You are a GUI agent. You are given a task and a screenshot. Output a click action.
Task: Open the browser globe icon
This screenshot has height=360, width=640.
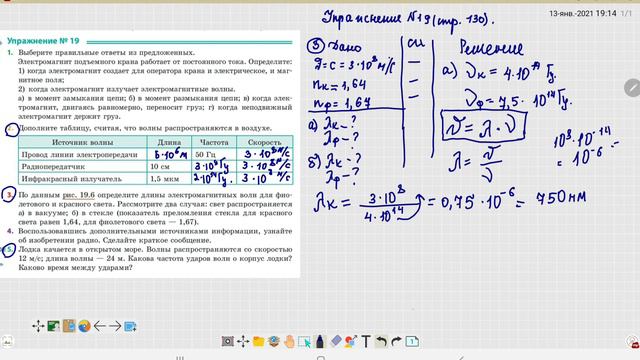[x=84, y=326]
